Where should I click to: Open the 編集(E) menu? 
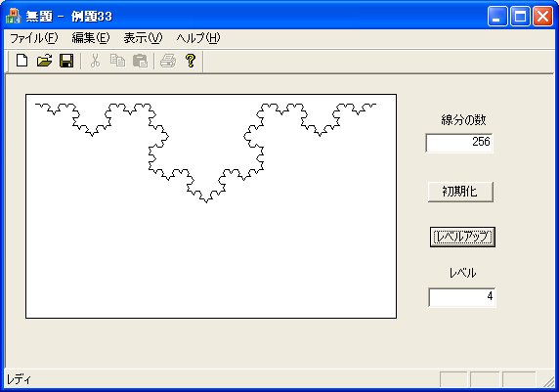coord(91,38)
